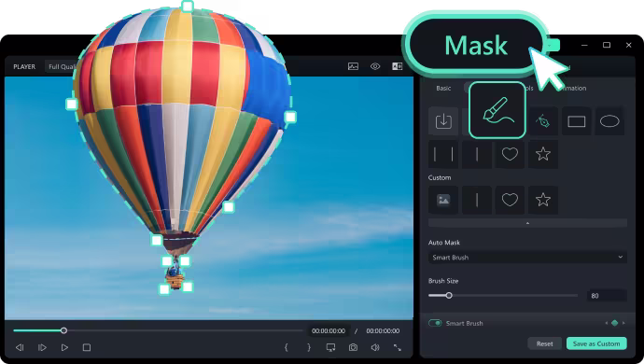Click the import mask icon
This screenshot has width=644, height=364.
[443, 121]
